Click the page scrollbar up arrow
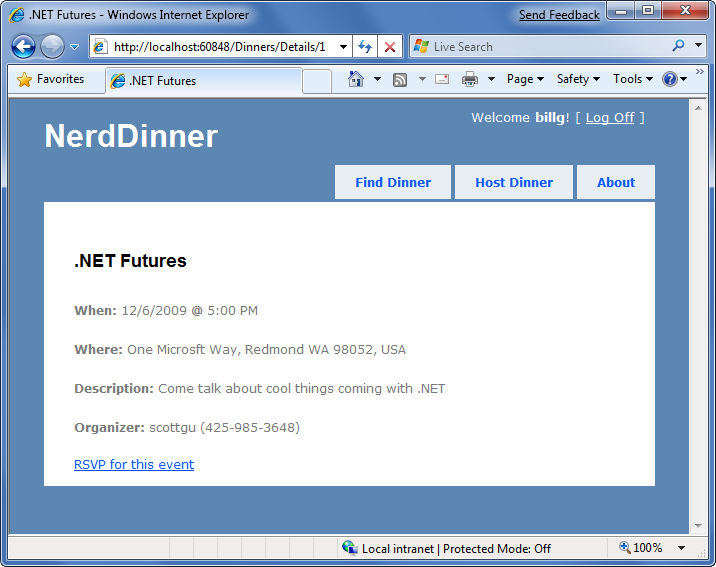This screenshot has width=716, height=567. click(x=698, y=108)
